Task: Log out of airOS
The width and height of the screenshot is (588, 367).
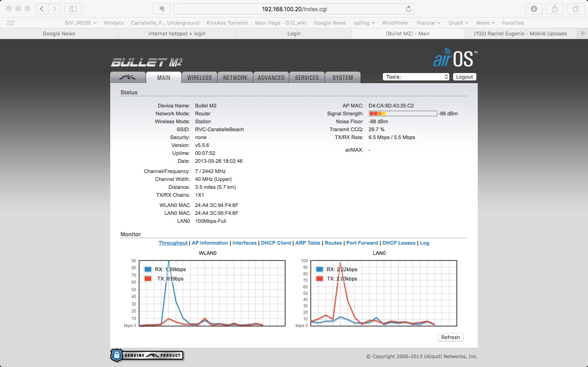Action: pyautogui.click(x=464, y=77)
